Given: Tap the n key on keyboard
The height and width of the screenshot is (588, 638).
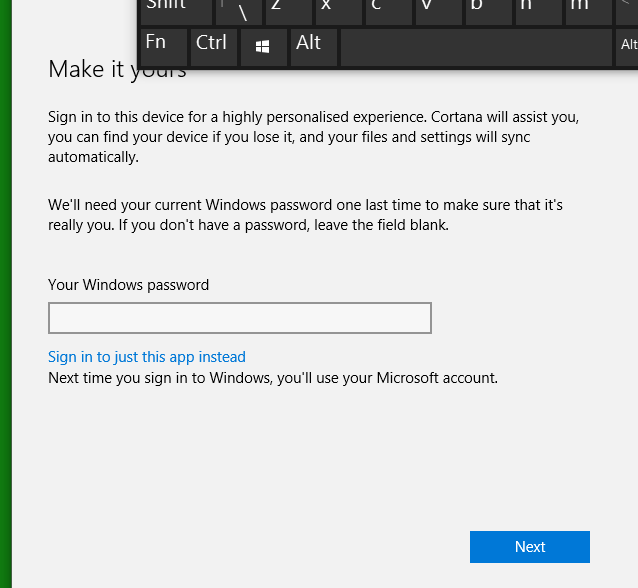Looking at the screenshot, I should pos(539,12).
